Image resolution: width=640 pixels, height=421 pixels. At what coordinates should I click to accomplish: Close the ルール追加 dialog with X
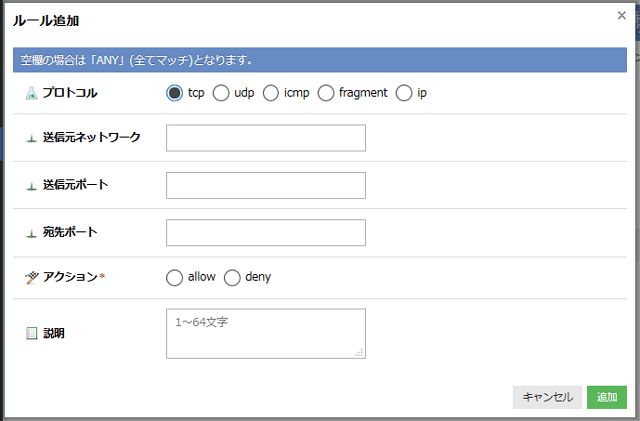tap(622, 16)
